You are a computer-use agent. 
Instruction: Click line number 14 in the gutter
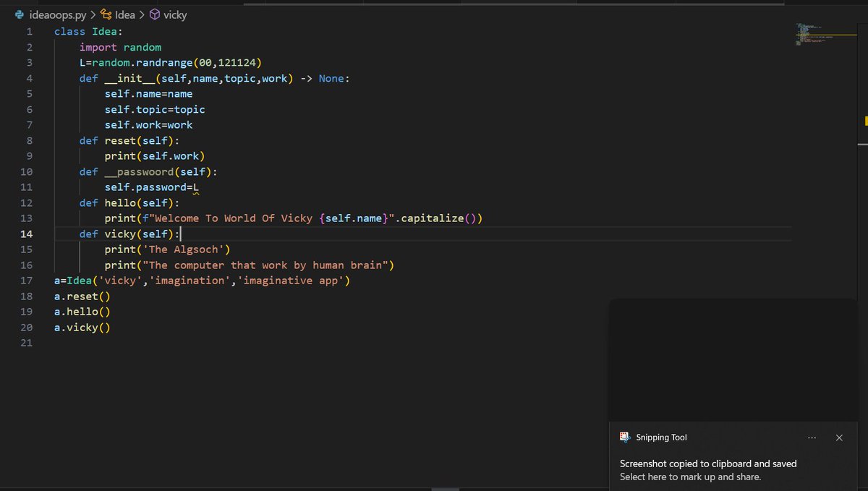coord(26,234)
